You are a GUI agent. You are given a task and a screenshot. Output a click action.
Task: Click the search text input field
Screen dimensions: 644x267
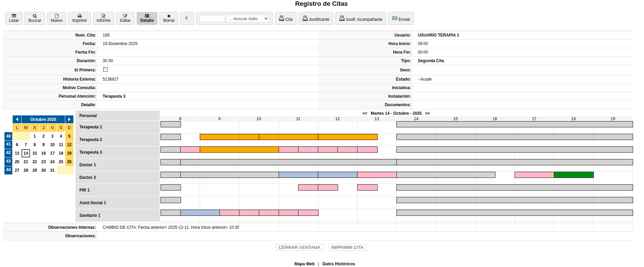pos(212,19)
